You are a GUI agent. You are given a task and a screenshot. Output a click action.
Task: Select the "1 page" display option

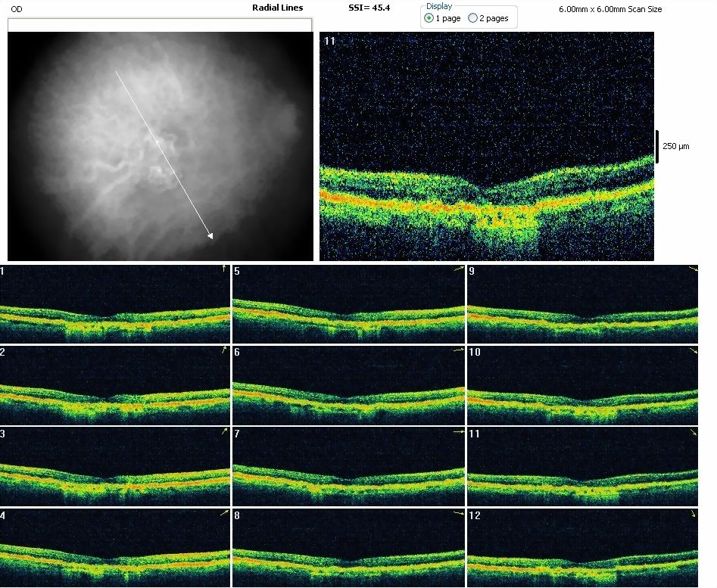[430, 18]
